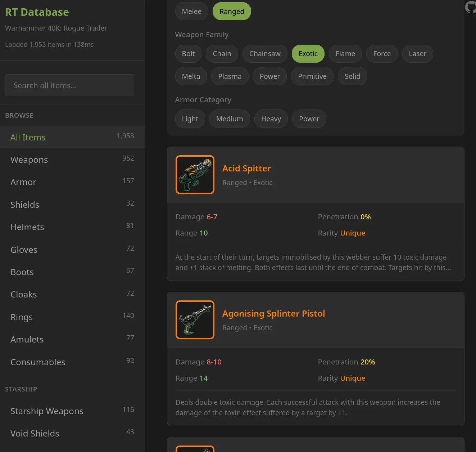Open Agonising Splinter Pistol title link

coord(273,314)
